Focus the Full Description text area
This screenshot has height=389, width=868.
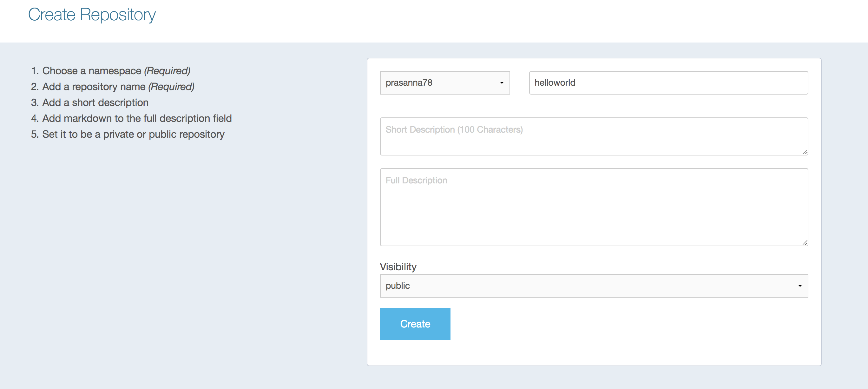tap(593, 207)
